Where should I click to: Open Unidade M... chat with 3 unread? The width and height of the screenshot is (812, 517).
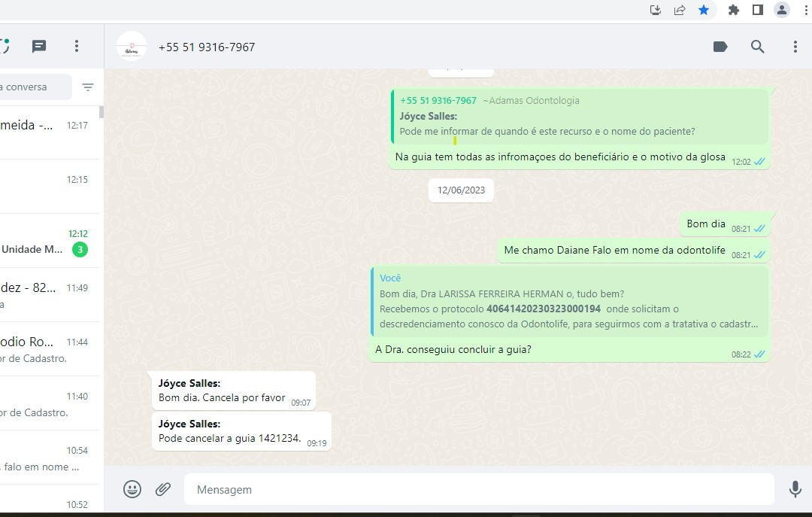(x=49, y=241)
